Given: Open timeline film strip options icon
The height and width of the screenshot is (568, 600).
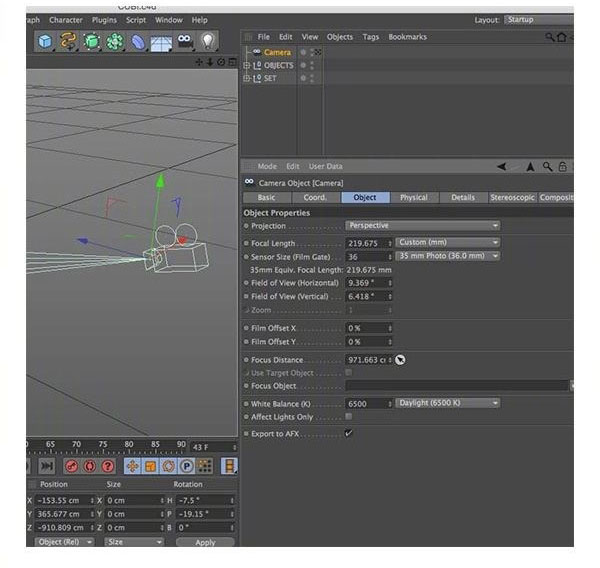Looking at the screenshot, I should pyautogui.click(x=229, y=466).
